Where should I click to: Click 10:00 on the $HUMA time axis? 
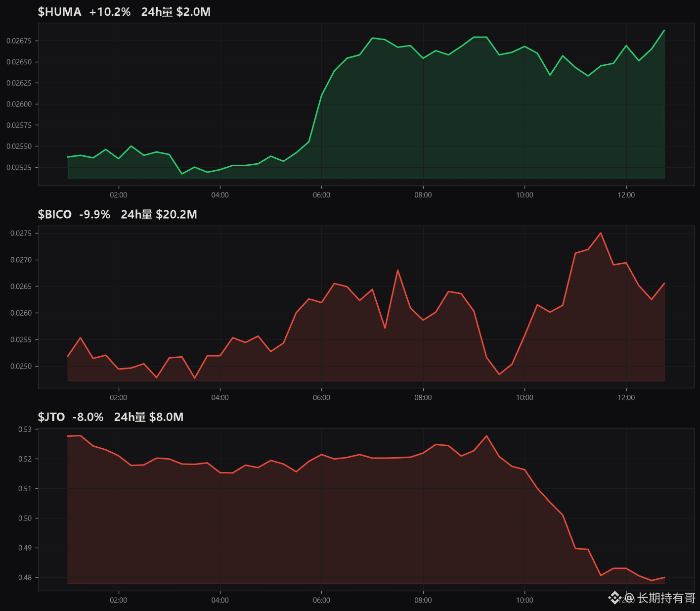[525, 195]
